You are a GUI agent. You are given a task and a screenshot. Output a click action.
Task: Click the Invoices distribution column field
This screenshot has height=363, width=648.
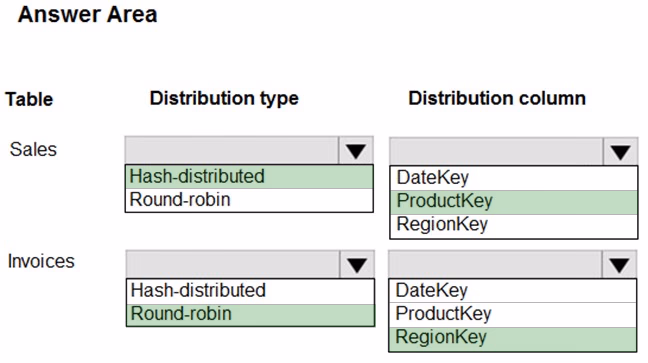pyautogui.click(x=495, y=264)
